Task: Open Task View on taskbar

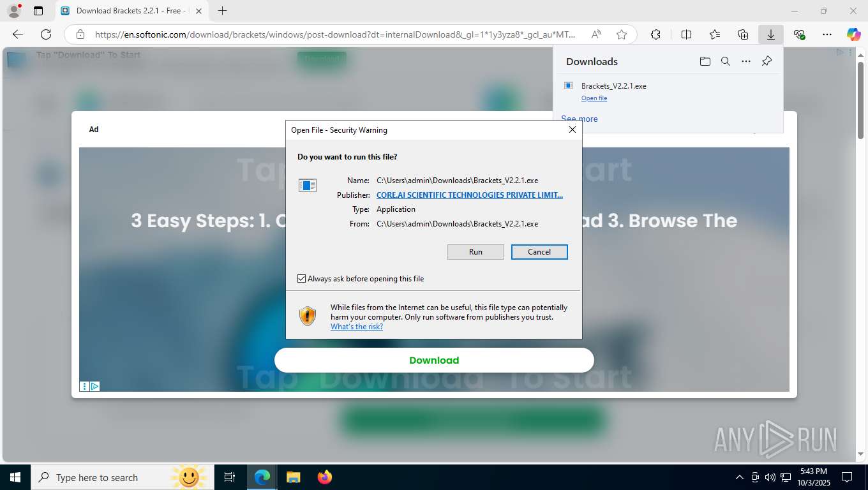Action: coord(230,477)
